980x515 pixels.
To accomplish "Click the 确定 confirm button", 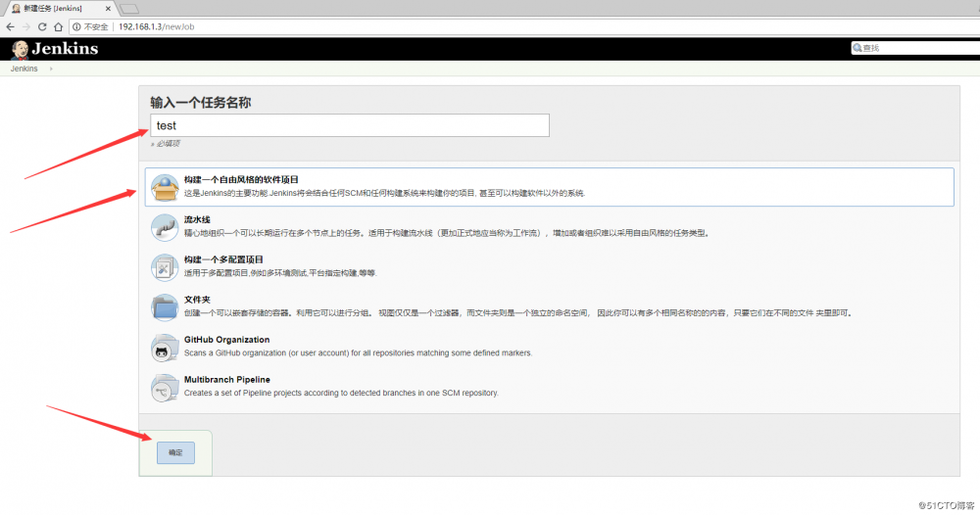I will point(175,452).
